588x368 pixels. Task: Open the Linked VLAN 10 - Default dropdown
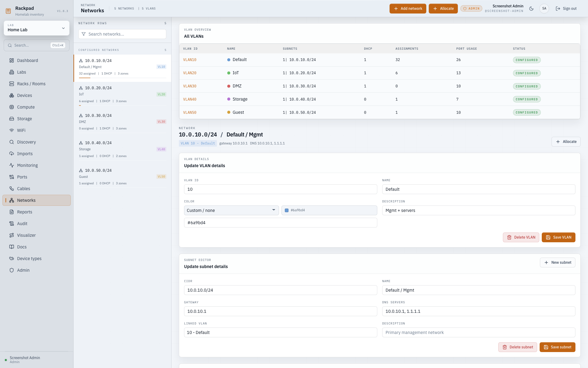tap(281, 332)
